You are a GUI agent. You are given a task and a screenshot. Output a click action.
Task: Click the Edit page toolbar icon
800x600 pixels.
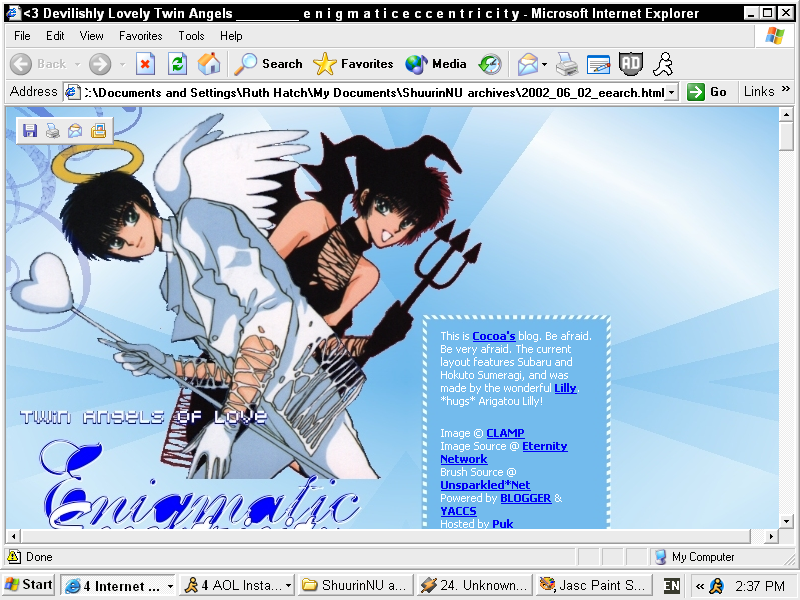(x=598, y=64)
